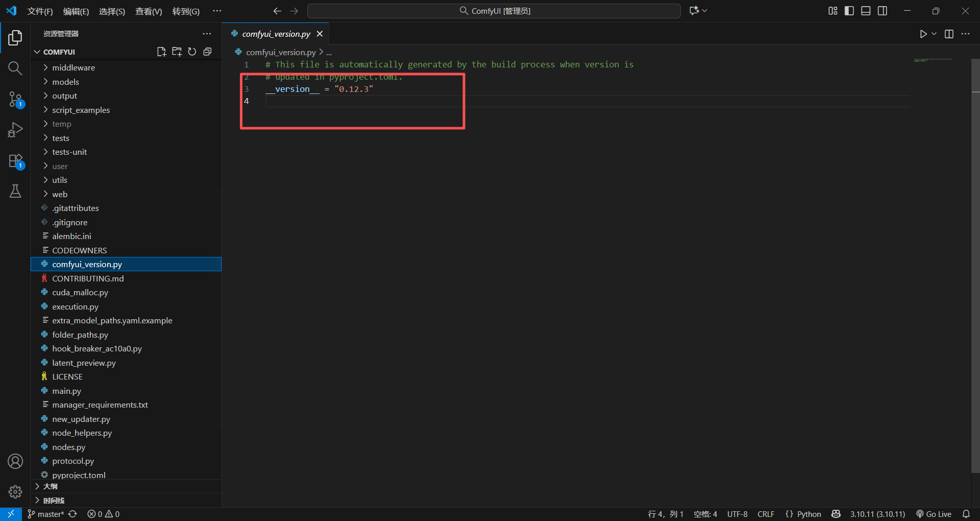Viewport: 980px width, 521px height.
Task: Synchronize changes icon in status bar
Action: tap(73, 514)
